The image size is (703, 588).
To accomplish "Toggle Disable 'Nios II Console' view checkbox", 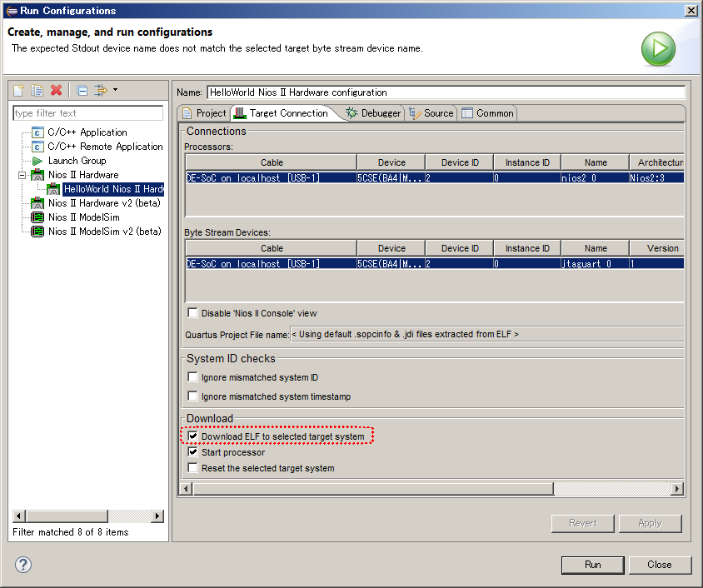I will click(192, 313).
